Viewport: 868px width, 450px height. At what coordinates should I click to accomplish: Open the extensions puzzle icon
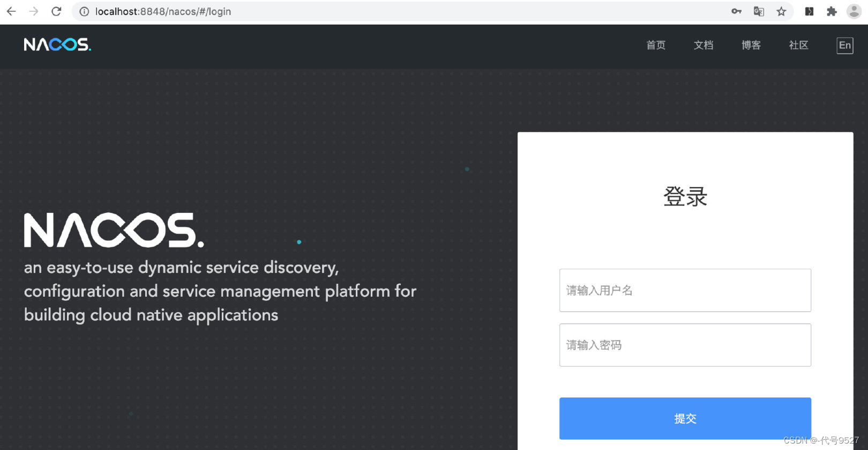[832, 11]
